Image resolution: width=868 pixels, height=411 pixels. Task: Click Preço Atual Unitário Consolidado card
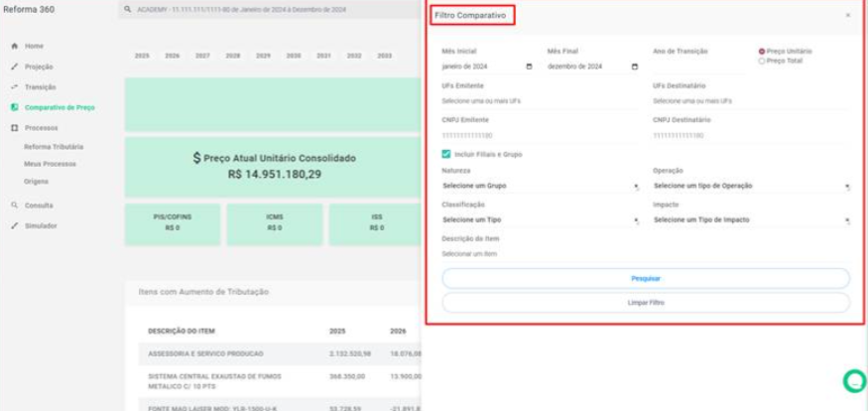pyautogui.click(x=274, y=168)
